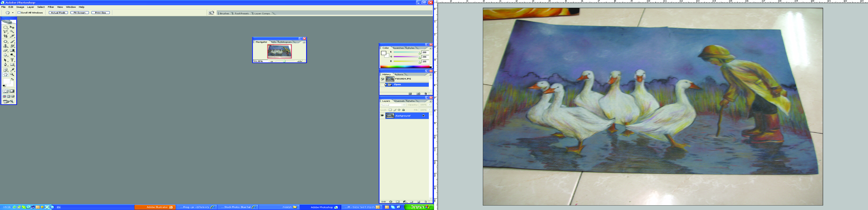
Task: Select the History Brush tool
Action: pos(12,46)
